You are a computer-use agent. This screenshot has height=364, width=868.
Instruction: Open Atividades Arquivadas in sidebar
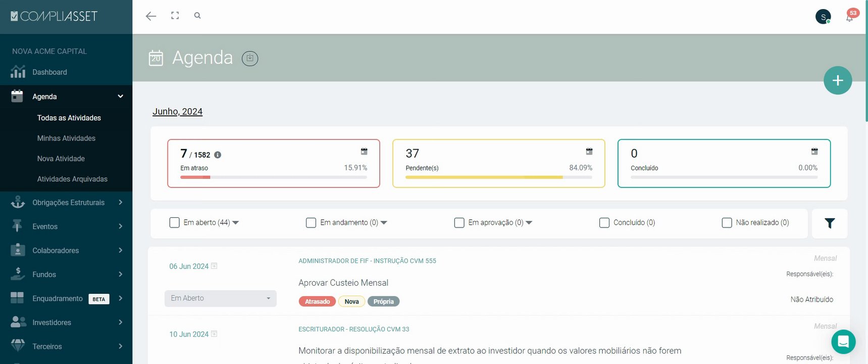[x=72, y=179]
